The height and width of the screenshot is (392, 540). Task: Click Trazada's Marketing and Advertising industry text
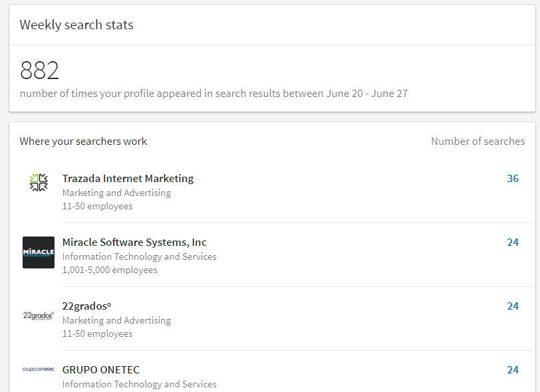coord(116,193)
